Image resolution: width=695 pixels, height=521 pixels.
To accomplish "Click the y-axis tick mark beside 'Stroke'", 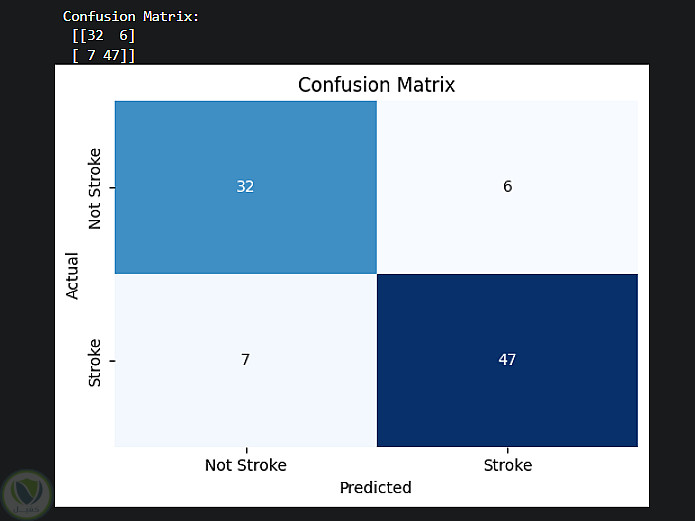I will click(x=111, y=360).
